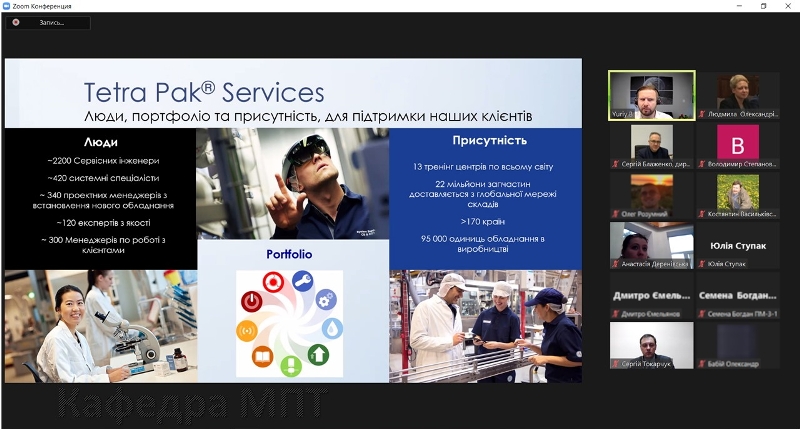800x429 pixels.
Task: Click the muted mic icon beside Костянтин Васильківс
Action: tap(702, 214)
